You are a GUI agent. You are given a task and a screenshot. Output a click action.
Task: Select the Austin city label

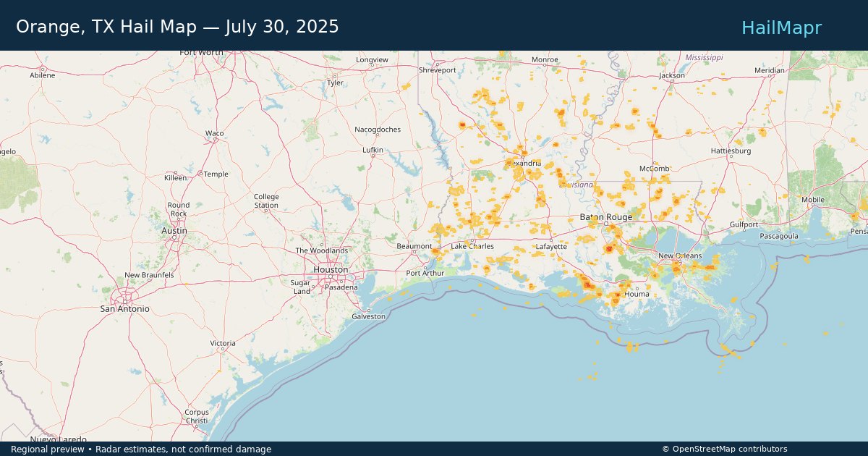coord(174,231)
